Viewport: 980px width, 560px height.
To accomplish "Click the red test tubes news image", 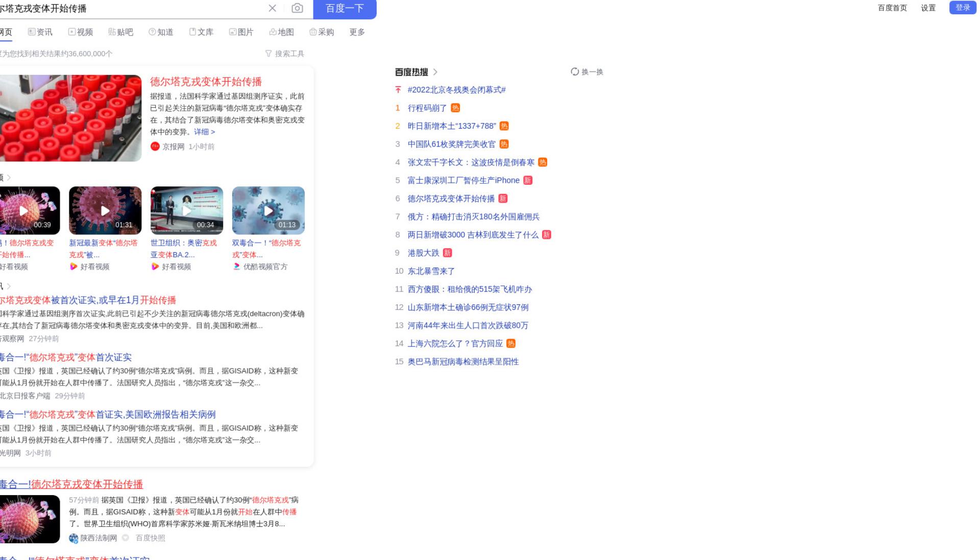I will (70, 118).
